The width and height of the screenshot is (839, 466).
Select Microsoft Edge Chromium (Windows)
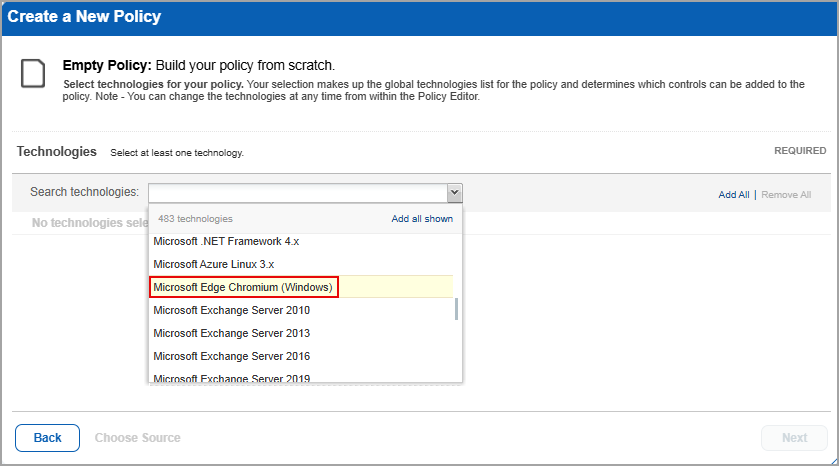pos(243,287)
